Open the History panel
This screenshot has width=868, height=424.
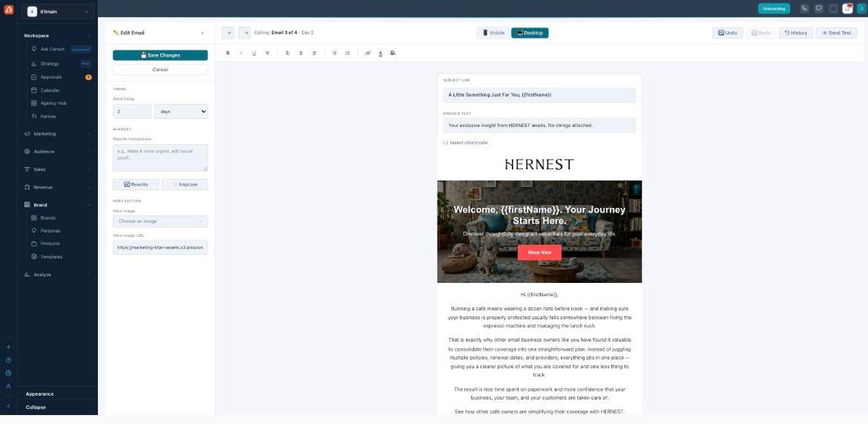(796, 33)
